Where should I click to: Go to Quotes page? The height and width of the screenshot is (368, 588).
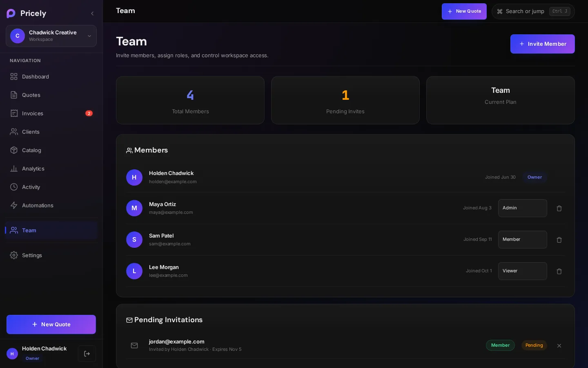click(51, 95)
